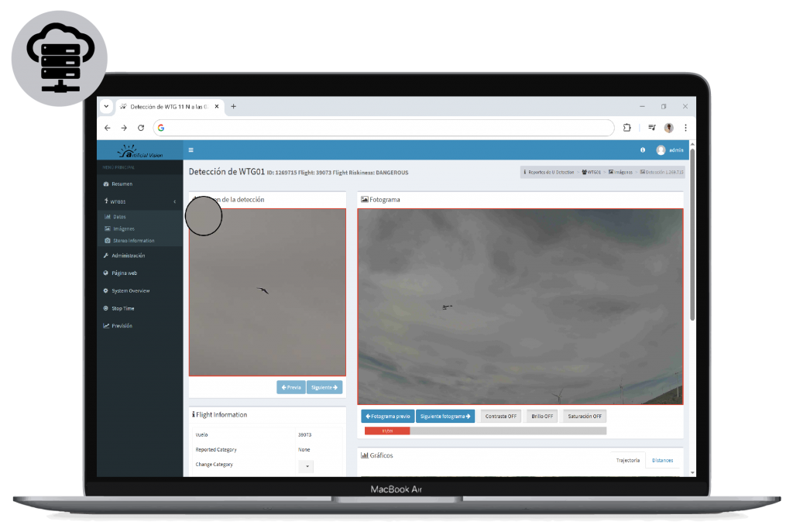Click the Fotograma sky frame image
This screenshot has width=793, height=532.
(520, 307)
